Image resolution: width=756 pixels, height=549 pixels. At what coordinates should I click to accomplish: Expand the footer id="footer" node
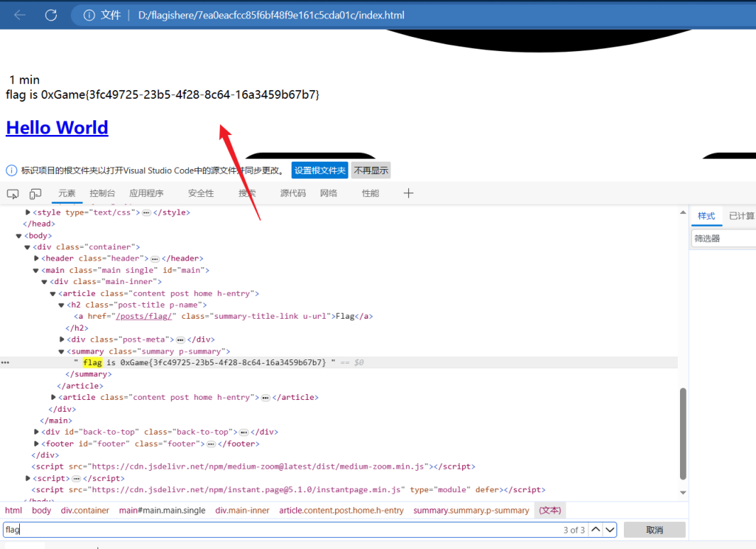click(x=36, y=443)
